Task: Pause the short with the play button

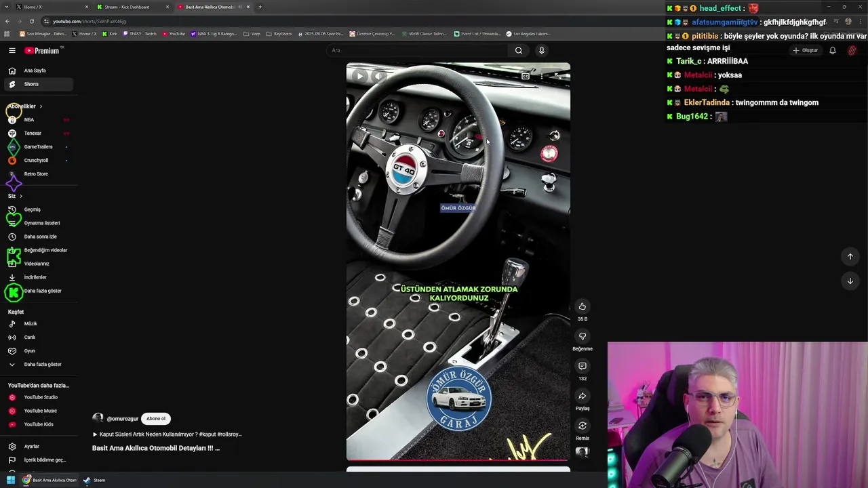Action: tap(360, 77)
